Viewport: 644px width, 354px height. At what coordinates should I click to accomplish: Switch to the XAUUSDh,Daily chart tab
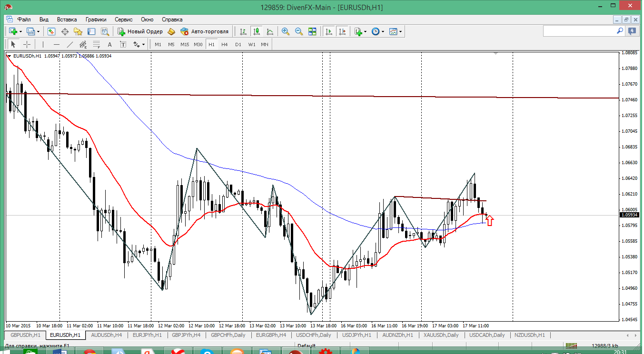point(441,335)
